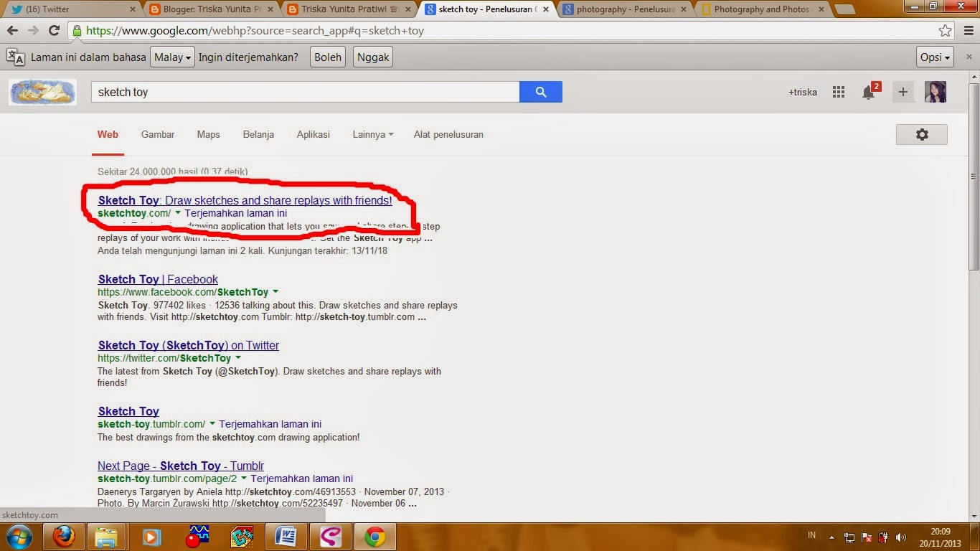Click the volume speaker icon in system tray
Screen dimensions: 980x551
pyautogui.click(x=900, y=537)
